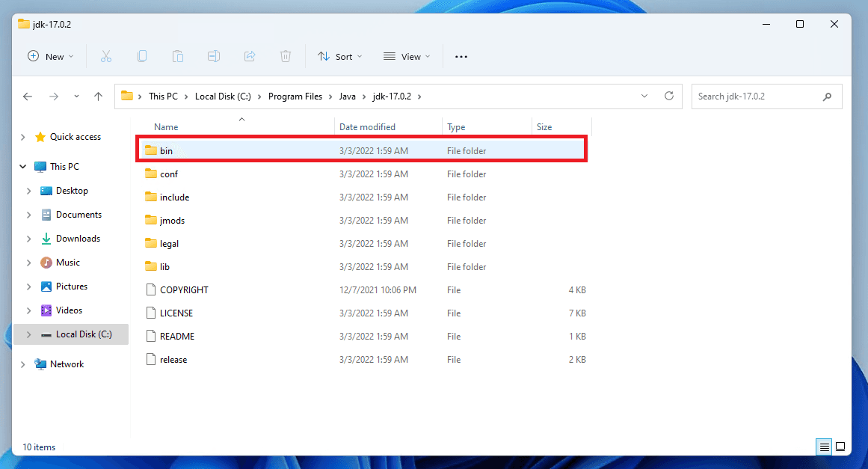The image size is (868, 469).
Task: Expand Downloads node in sidebar
Action: 29,239
